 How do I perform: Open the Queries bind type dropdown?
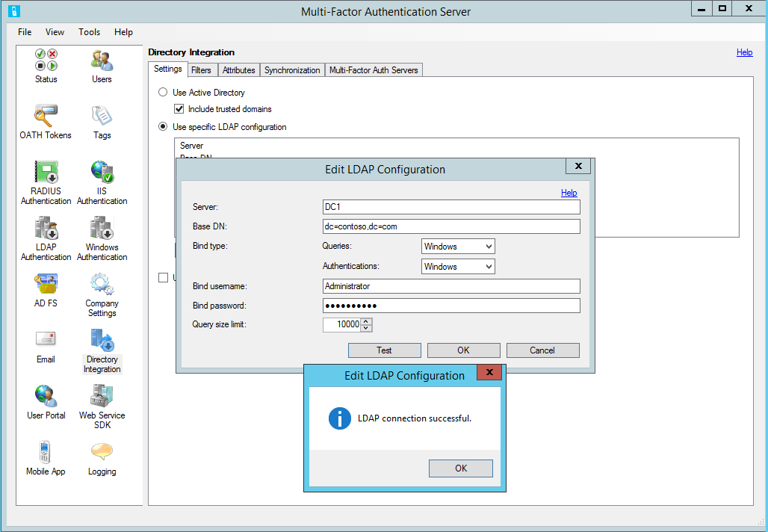click(458, 247)
